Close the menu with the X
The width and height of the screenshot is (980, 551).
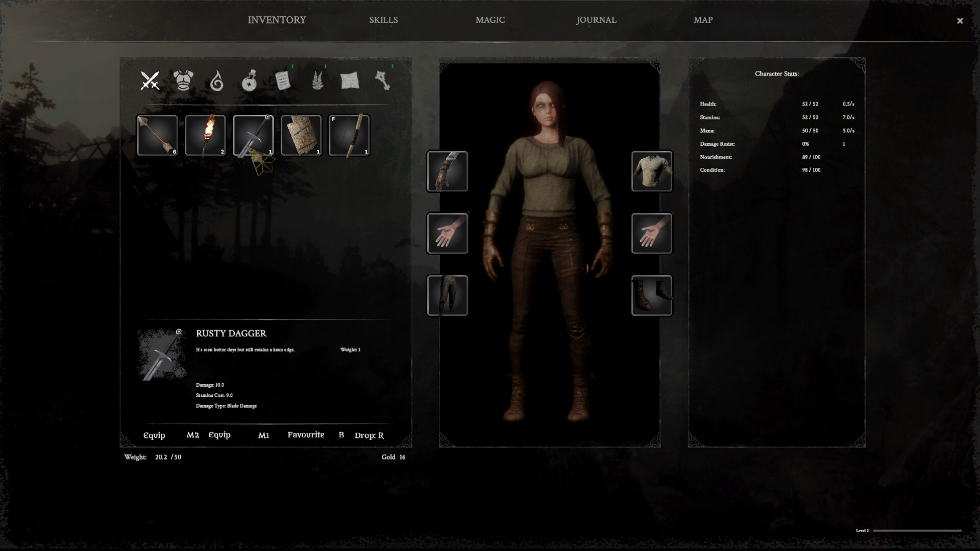(960, 21)
